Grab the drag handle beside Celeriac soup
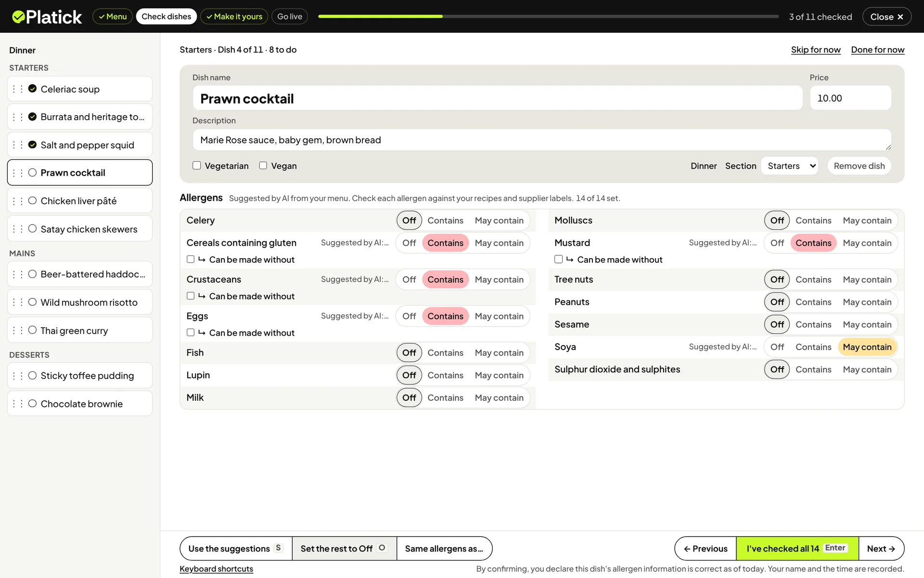Screen dimensions: 924x578 pyautogui.click(x=18, y=89)
